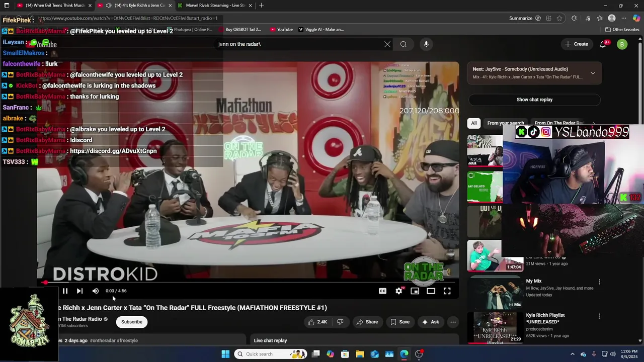Viewport: 644px width, 362px height.
Task: Open options for Kyle Richh Playlist item
Action: tap(599, 316)
